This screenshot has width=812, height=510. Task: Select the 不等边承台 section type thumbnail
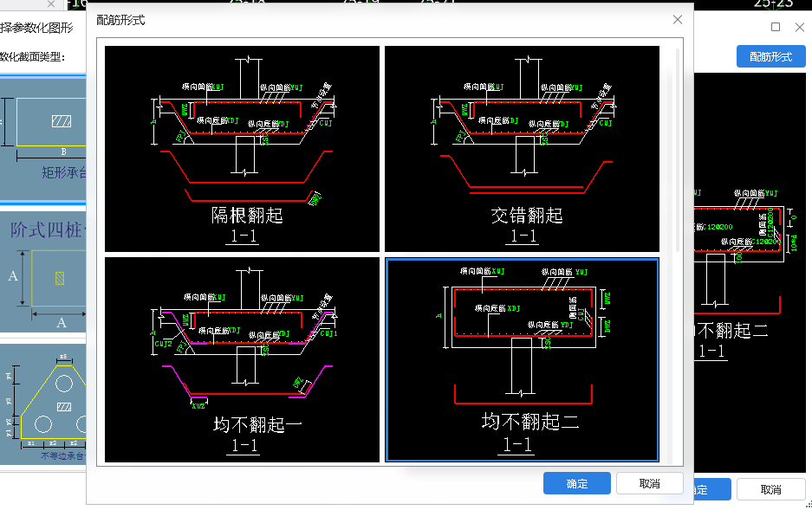click(43, 404)
